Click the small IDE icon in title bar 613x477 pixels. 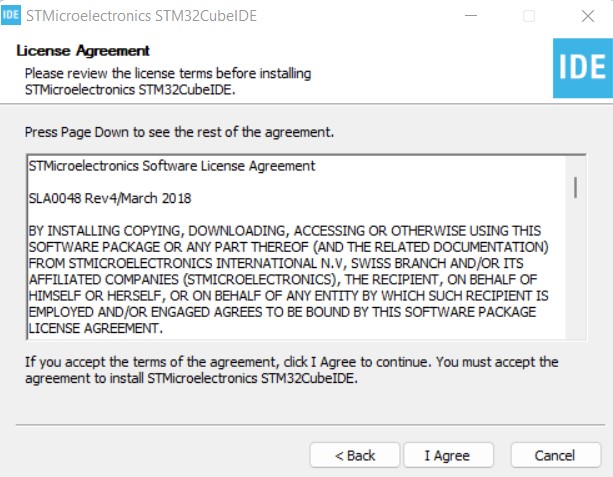coord(12,16)
